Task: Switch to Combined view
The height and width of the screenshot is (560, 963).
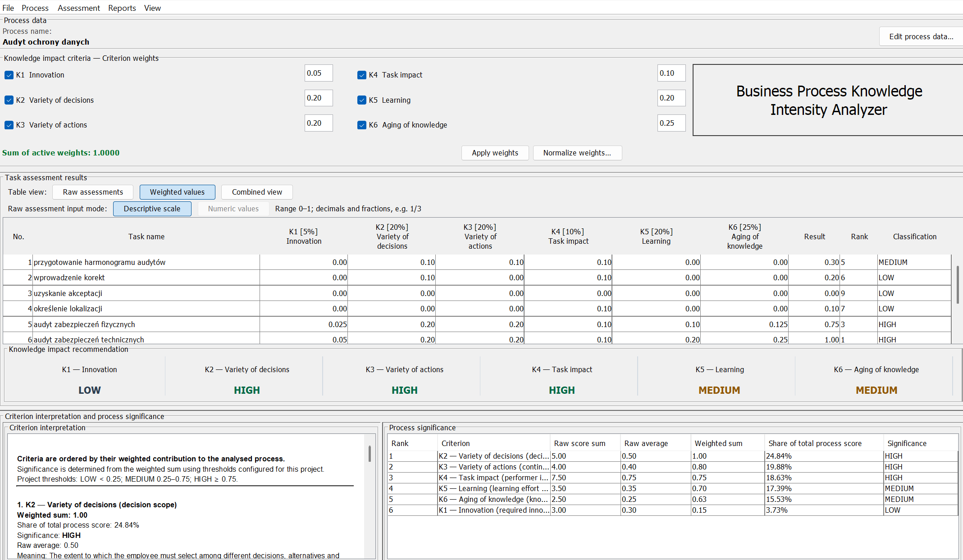Action: coord(257,192)
